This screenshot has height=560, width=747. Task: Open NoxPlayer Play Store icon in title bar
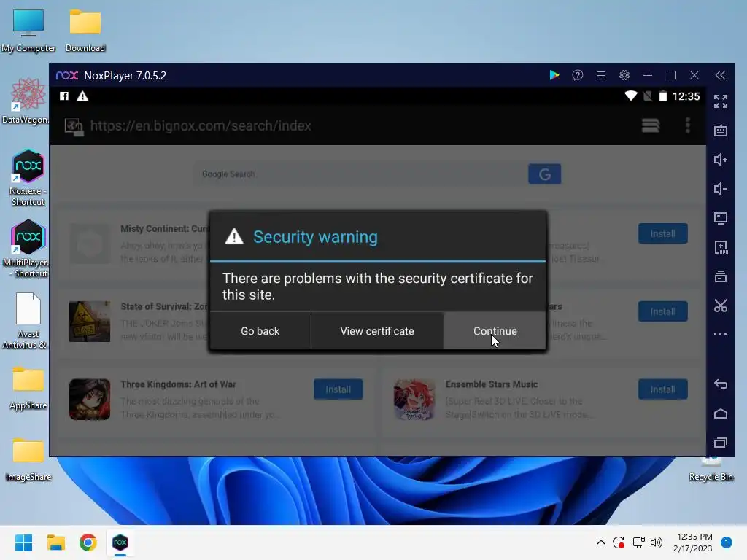[554, 75]
